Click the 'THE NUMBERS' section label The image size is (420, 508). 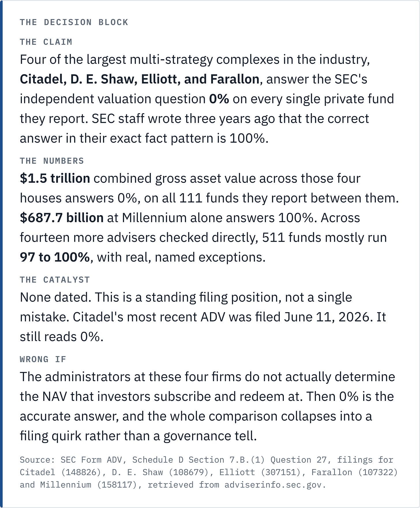52,161
